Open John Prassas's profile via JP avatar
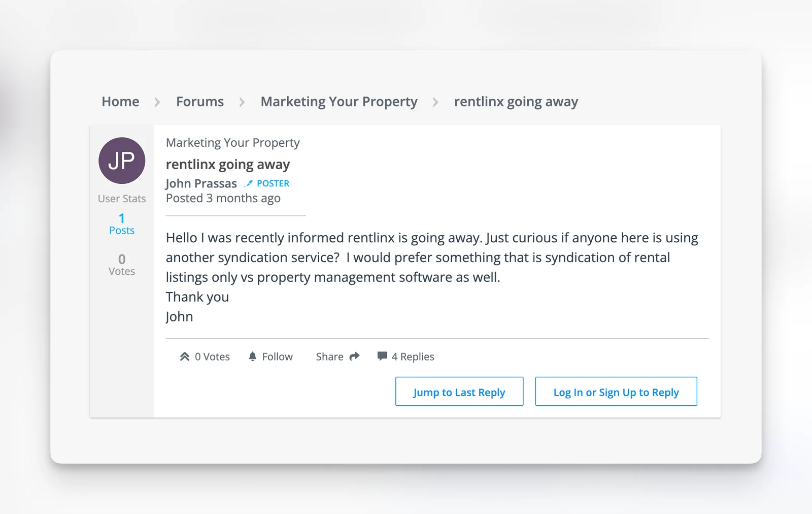The width and height of the screenshot is (812, 514). pos(121,160)
